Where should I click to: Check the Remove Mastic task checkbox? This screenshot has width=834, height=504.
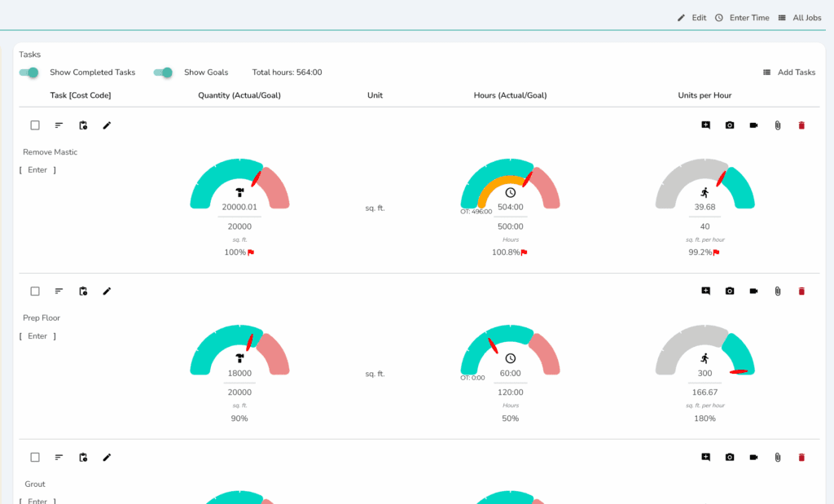click(x=35, y=125)
